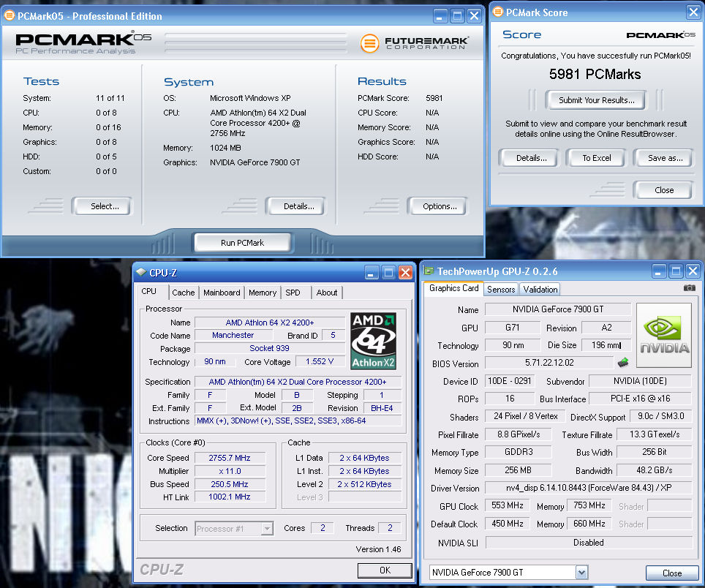This screenshot has height=588, width=705.
Task: Click the Bandwidth value 48.2 GB/s
Action: (655, 470)
